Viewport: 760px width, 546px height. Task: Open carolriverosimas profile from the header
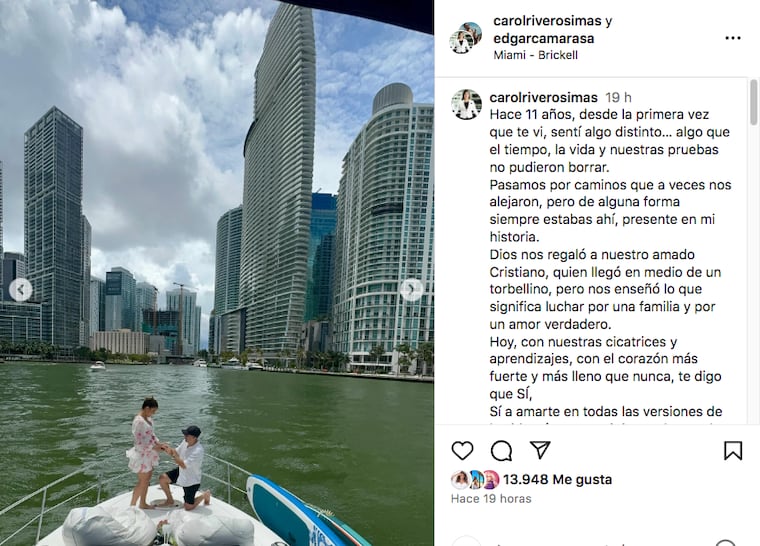pos(547,21)
